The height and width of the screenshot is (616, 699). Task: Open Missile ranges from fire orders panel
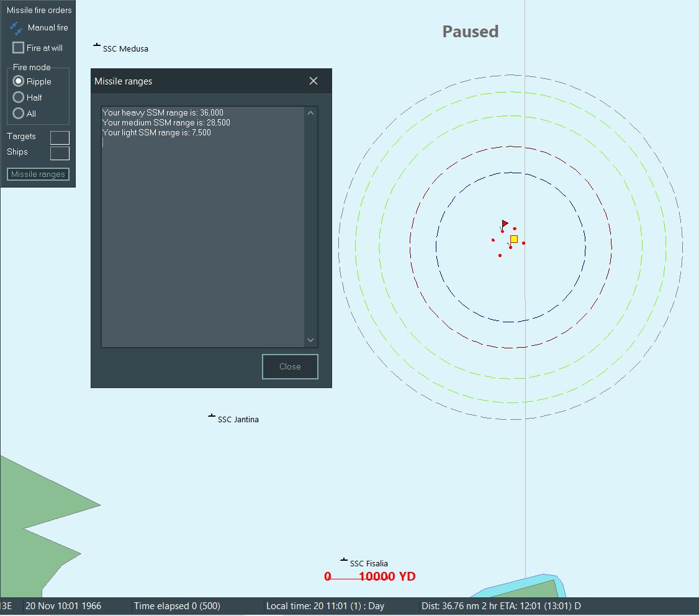[38, 174]
